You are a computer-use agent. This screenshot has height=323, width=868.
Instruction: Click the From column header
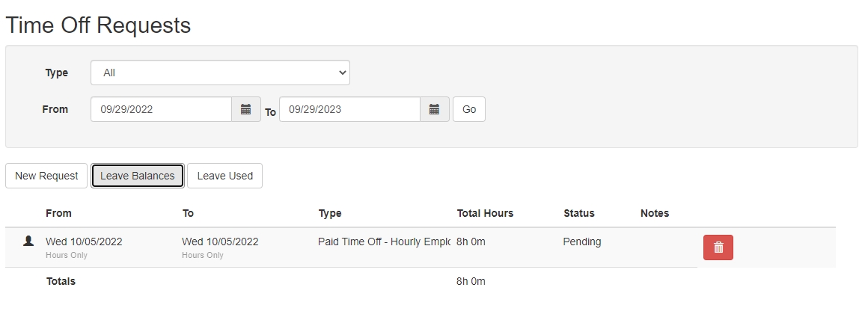click(x=58, y=213)
